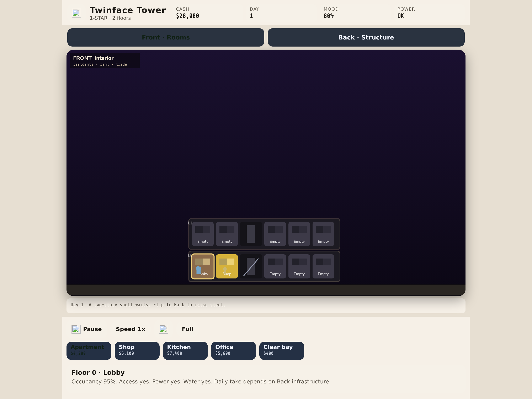Select the Lobby room on floor L0
Viewport: 532px width, 399px height.
click(x=203, y=266)
